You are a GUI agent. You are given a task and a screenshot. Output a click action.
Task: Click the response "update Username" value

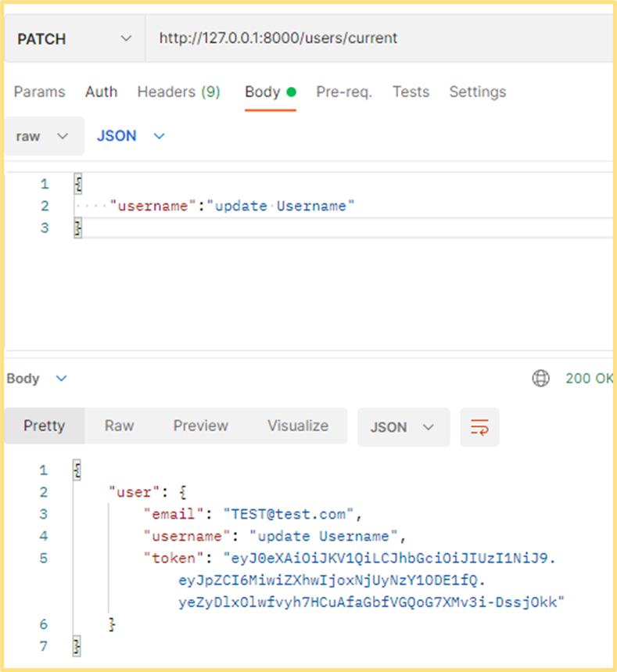tap(323, 536)
